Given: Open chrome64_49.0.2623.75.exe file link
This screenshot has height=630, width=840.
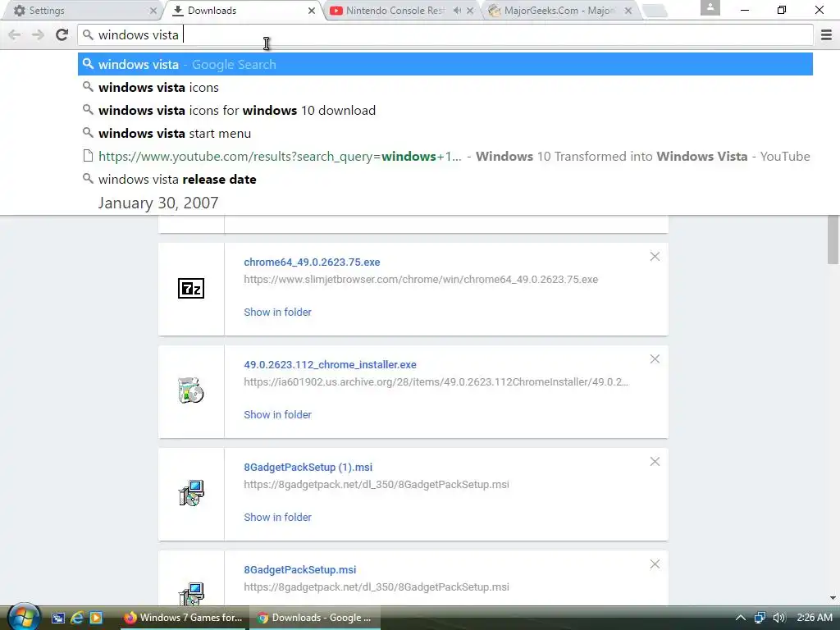Looking at the screenshot, I should coord(312,262).
